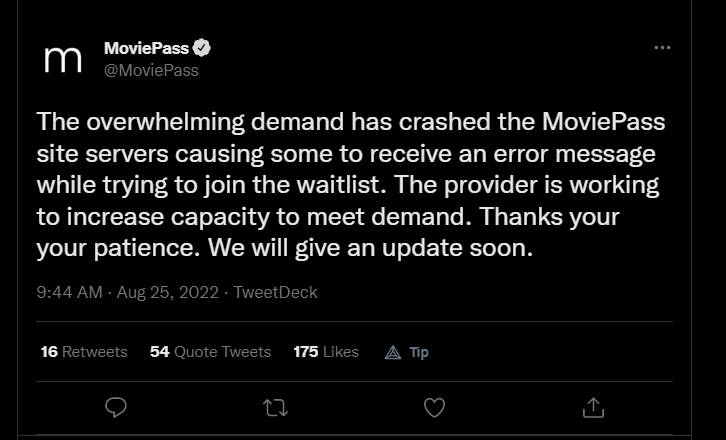Screen dimensions: 726x440
Task: Click the Aug 25, 2022 date
Action: point(167,292)
